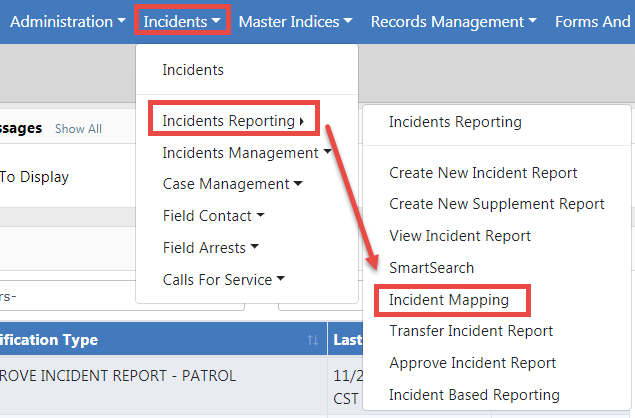Open View Incident Report
This screenshot has width=635, height=418.
point(461,236)
